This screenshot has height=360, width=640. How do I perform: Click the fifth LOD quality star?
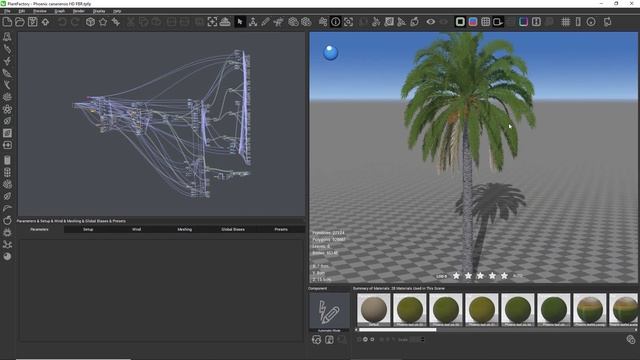coord(504,276)
